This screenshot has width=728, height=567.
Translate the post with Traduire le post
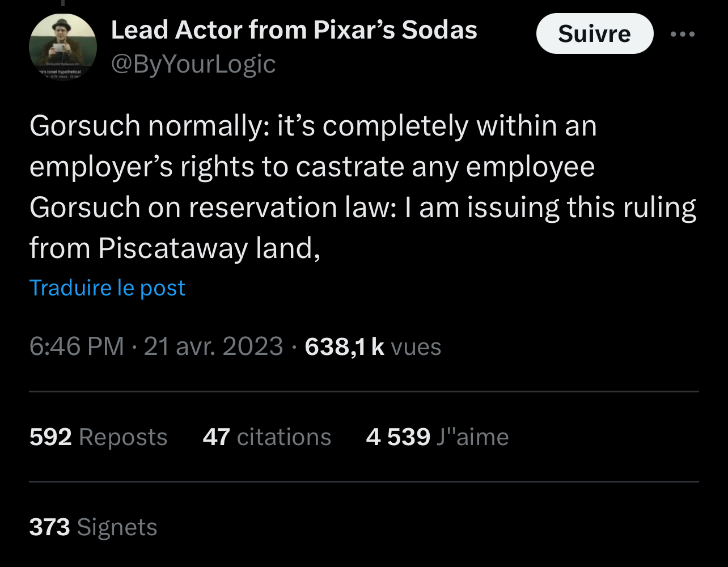point(107,288)
